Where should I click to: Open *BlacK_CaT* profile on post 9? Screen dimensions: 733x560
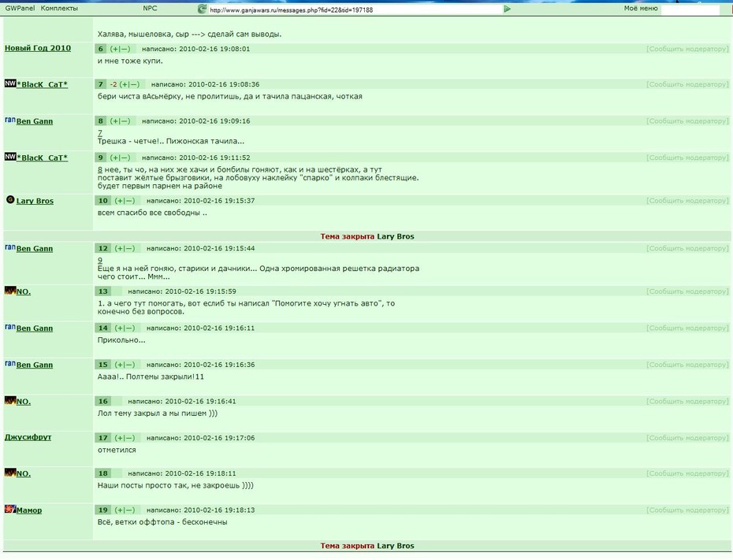pyautogui.click(x=42, y=158)
